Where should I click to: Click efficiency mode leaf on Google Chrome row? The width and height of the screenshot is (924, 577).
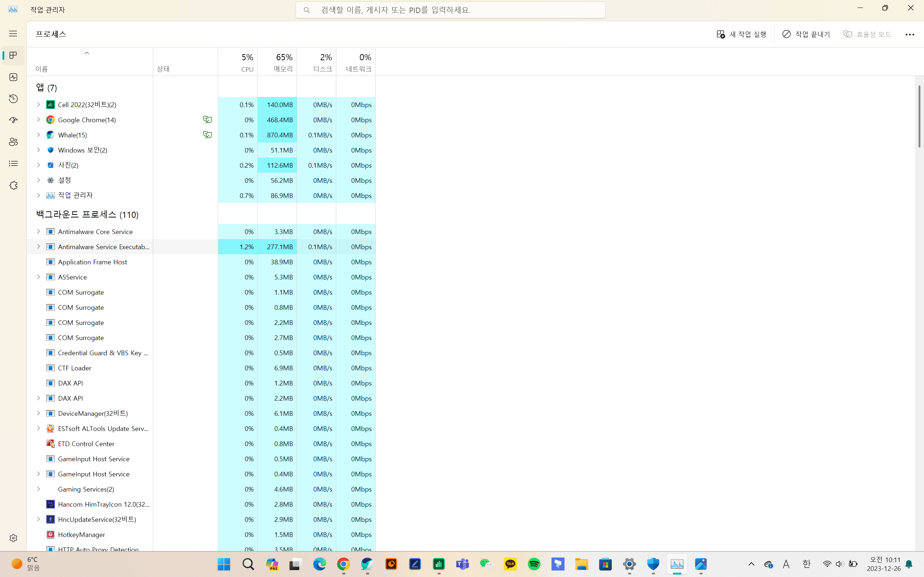(x=207, y=119)
